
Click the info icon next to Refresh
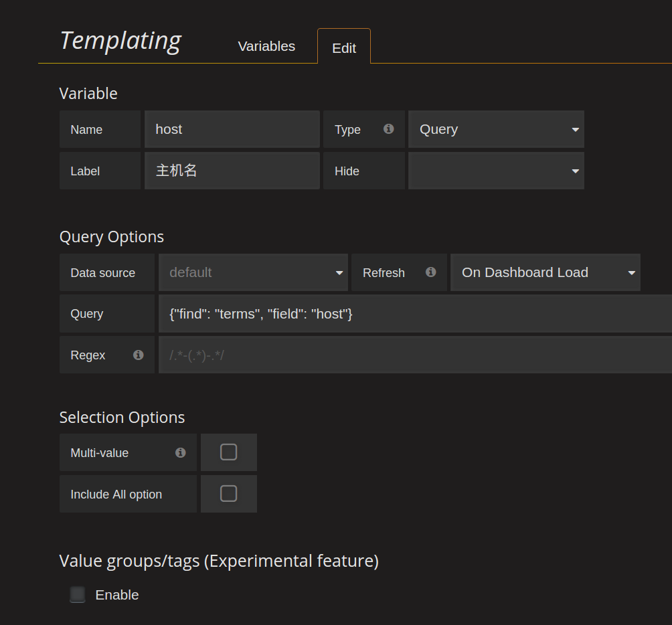click(x=430, y=272)
